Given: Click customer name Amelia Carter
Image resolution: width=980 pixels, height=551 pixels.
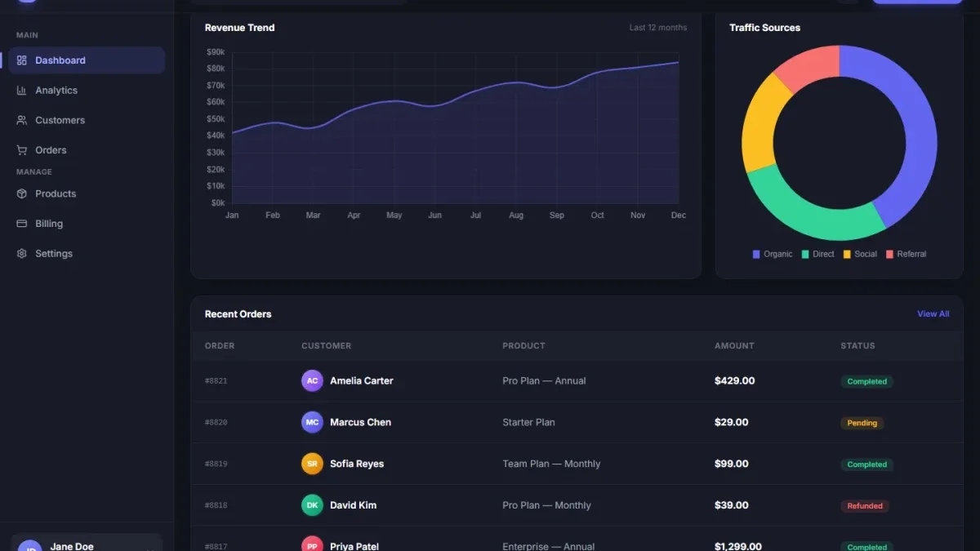Looking at the screenshot, I should 362,381.
